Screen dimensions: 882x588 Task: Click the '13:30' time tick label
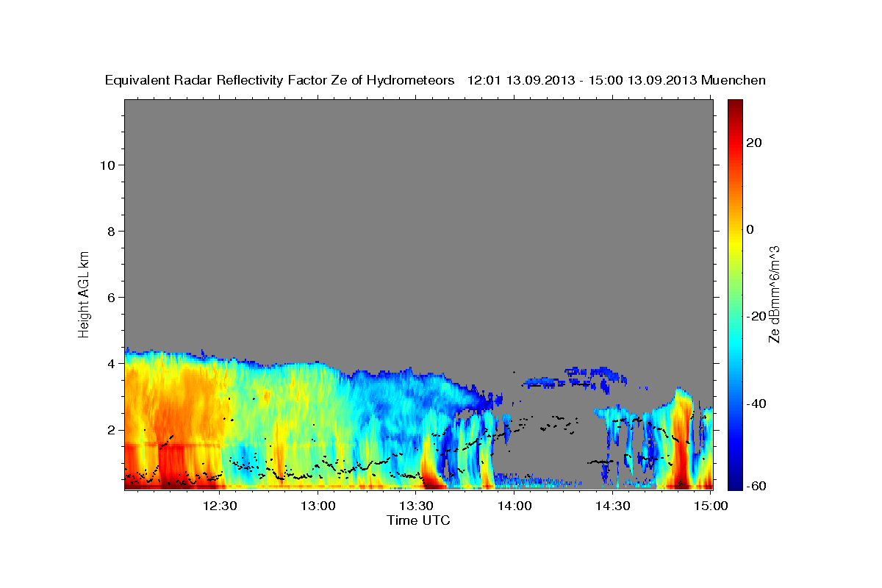click(x=416, y=506)
